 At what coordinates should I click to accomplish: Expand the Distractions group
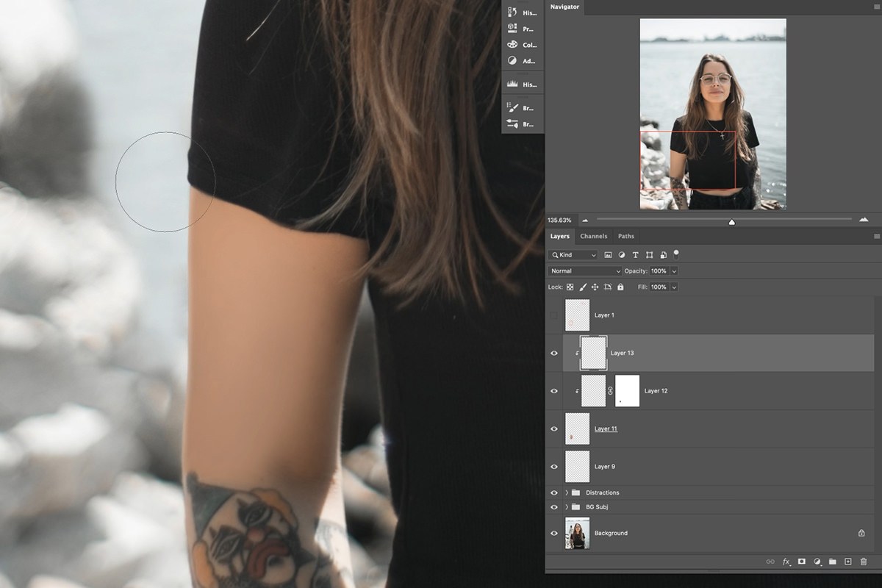[x=567, y=492]
